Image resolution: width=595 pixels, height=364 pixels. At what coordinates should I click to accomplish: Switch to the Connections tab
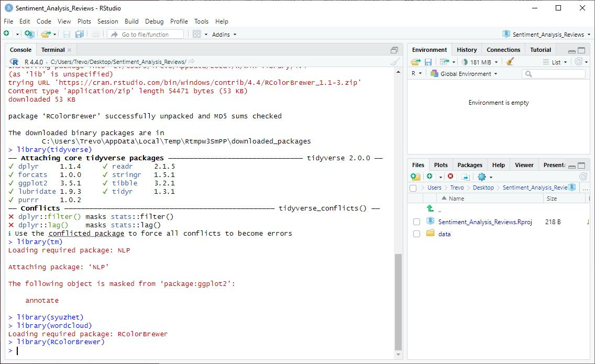[503, 50]
